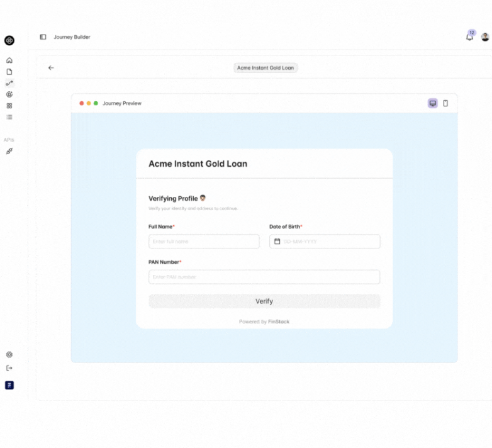Click the APIs section label

pos(9,140)
